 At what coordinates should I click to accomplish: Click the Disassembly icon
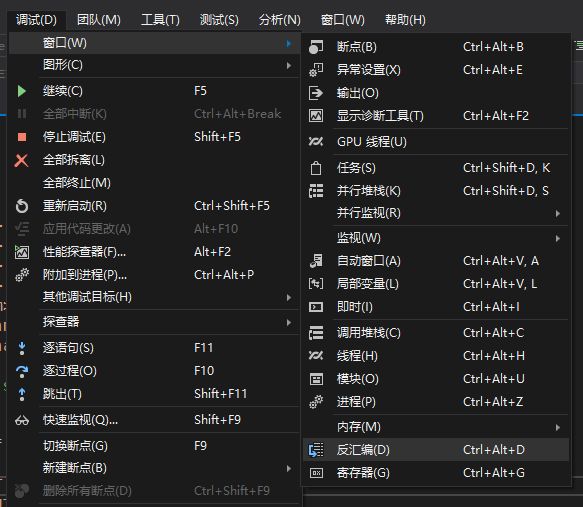coord(316,450)
